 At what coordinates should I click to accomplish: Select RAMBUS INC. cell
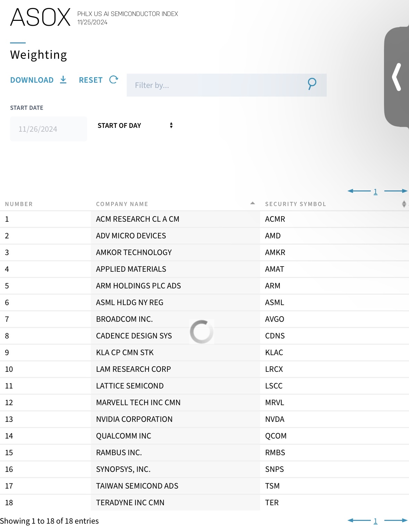(175, 452)
